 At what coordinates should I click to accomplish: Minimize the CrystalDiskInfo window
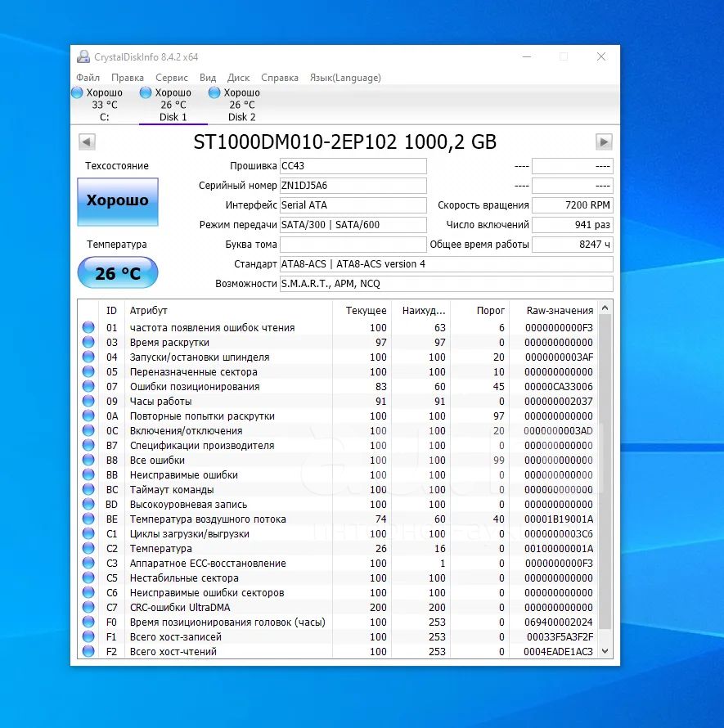tap(527, 56)
